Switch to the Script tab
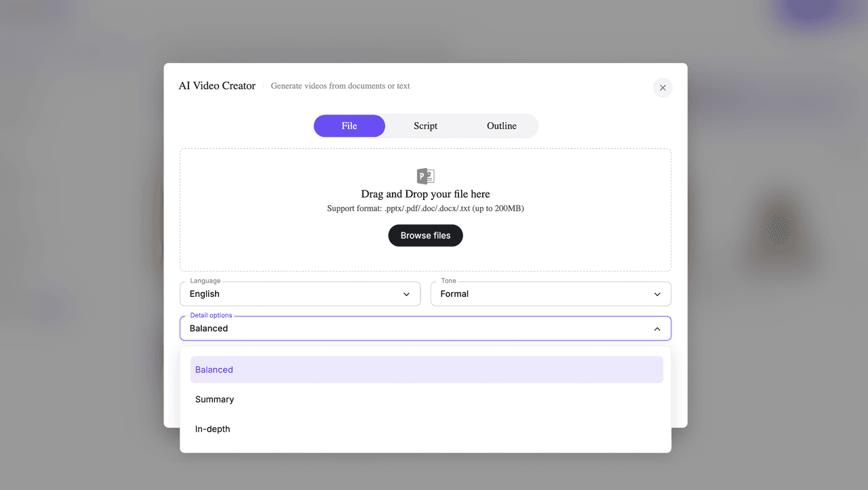The image size is (868, 490). [x=425, y=126]
